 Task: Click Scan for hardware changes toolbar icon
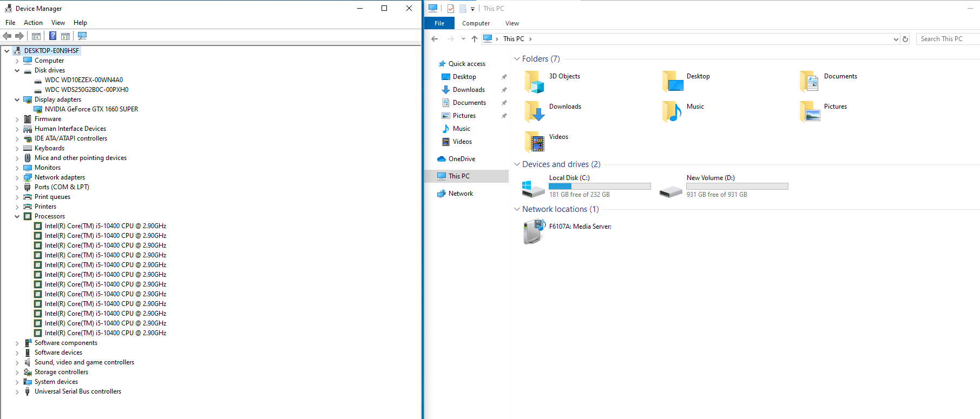click(82, 36)
